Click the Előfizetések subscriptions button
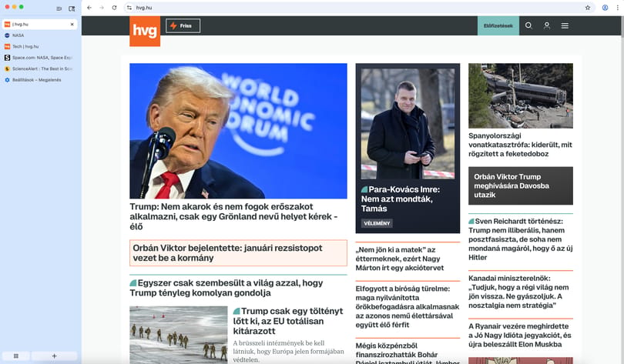Screen dimensions: 624x364 coord(498,26)
